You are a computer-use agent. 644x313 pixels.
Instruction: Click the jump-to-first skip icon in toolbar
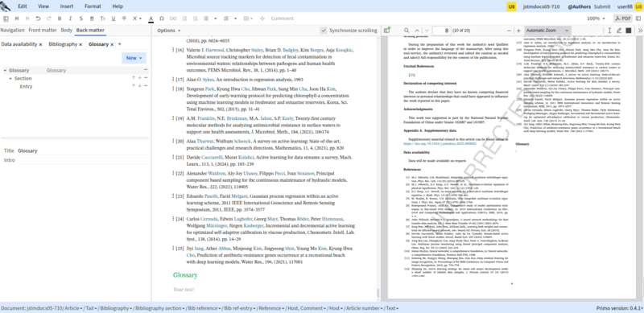click(x=16, y=19)
